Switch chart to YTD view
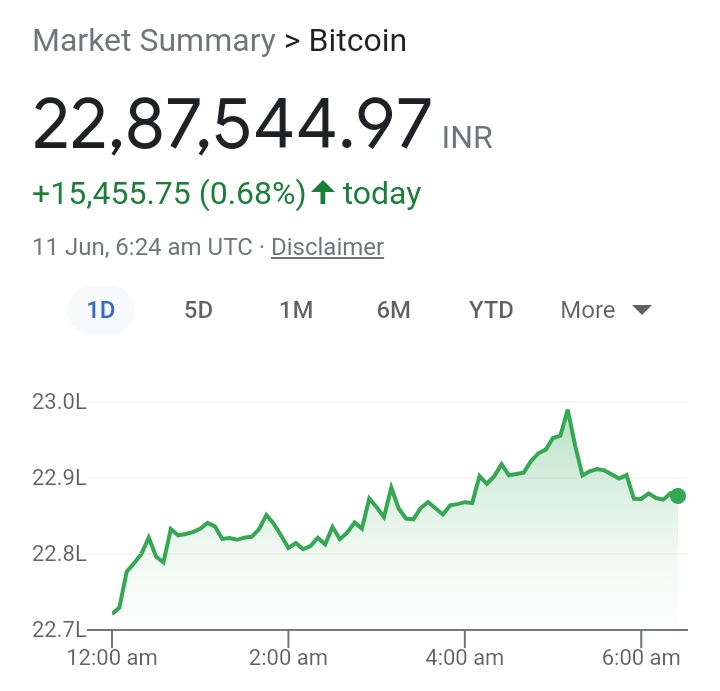Image resolution: width=720 pixels, height=691 pixels. (491, 310)
